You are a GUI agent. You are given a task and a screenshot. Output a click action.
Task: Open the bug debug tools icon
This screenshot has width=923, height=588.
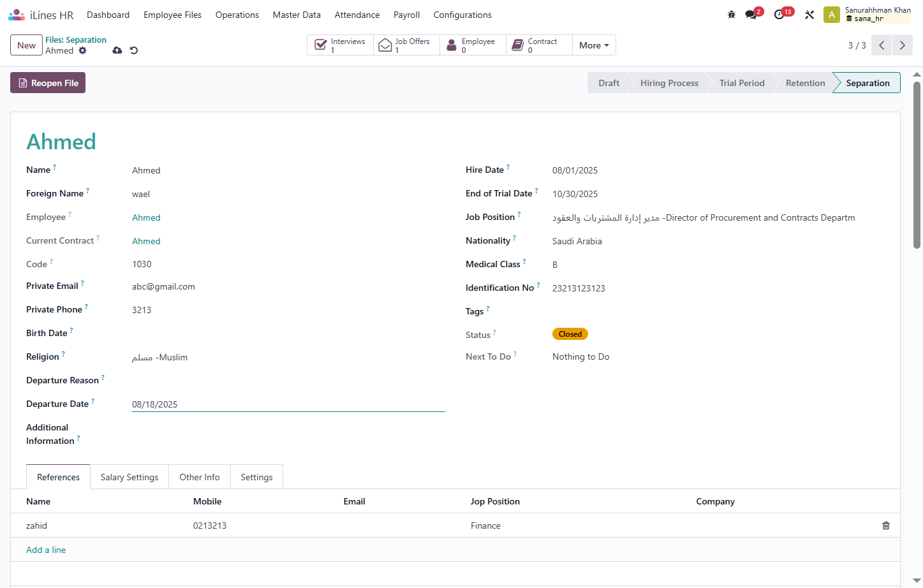(x=732, y=15)
